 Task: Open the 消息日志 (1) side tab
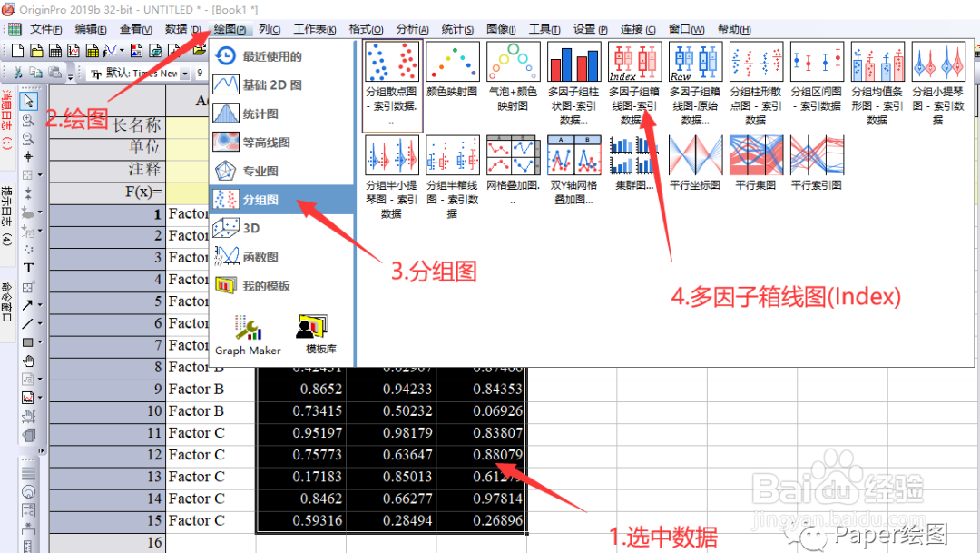tap(6, 120)
